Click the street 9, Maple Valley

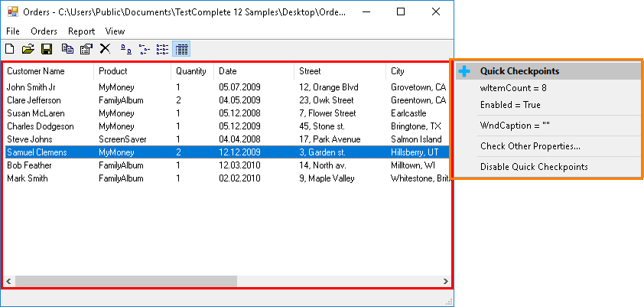(327, 178)
